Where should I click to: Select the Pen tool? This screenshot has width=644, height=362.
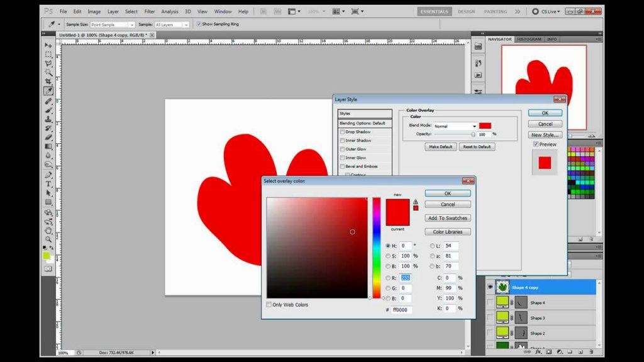pos(48,175)
